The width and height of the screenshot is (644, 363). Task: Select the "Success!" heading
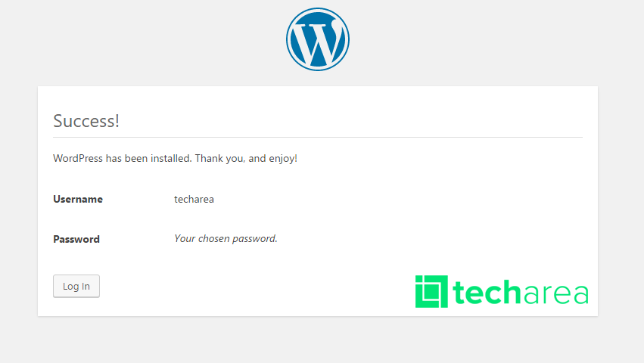86,121
